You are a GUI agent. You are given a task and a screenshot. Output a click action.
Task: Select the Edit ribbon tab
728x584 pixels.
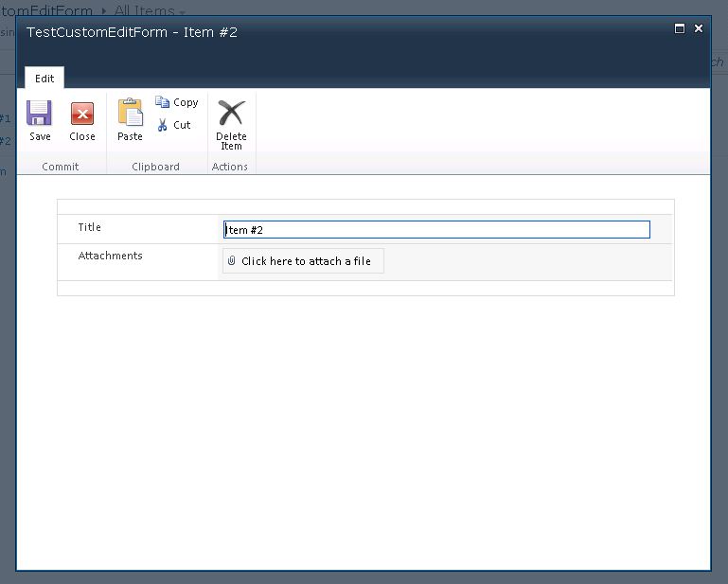(44, 79)
